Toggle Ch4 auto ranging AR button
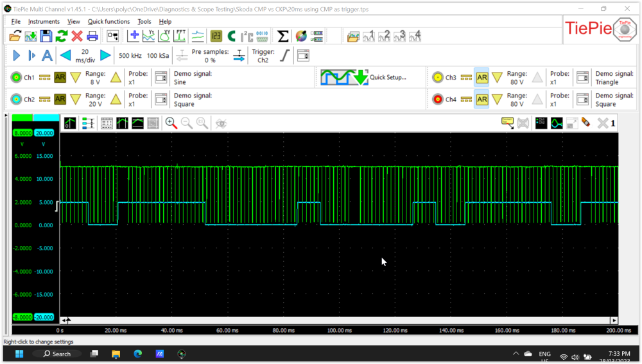The height and width of the screenshot is (364, 642). (482, 99)
